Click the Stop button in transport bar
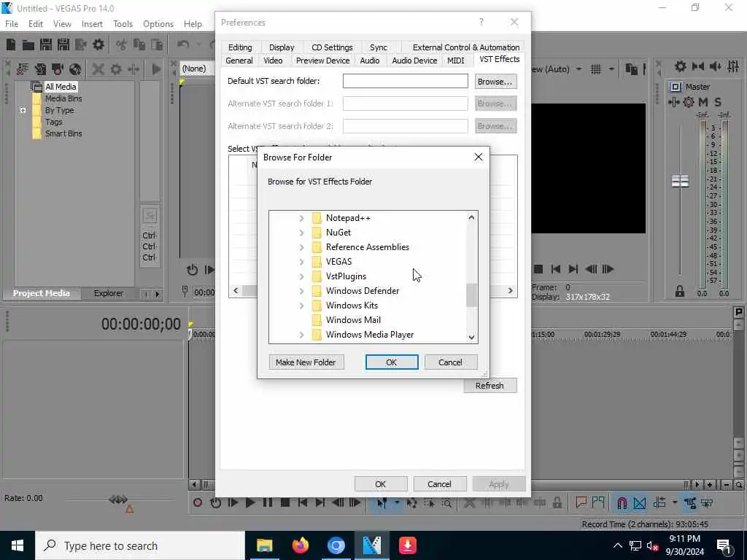The height and width of the screenshot is (560, 747). point(285,502)
